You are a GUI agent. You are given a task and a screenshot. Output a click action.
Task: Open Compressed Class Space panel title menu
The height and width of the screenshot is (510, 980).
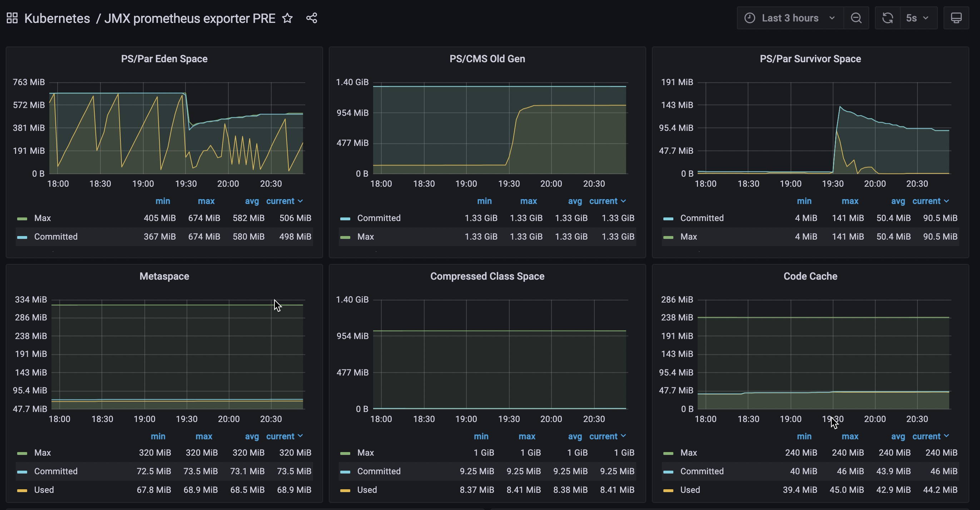click(487, 276)
